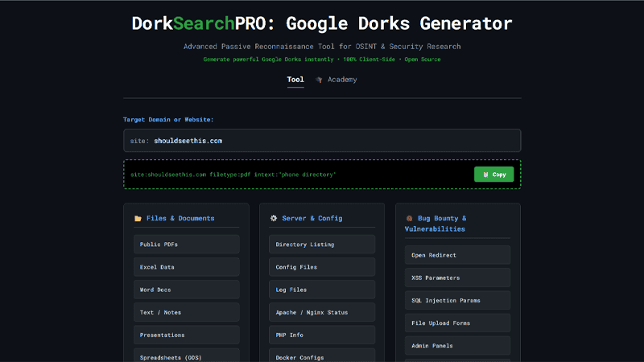Viewport: 644px width, 362px height.
Task: Choose the Log Files dork
Action: (x=322, y=290)
